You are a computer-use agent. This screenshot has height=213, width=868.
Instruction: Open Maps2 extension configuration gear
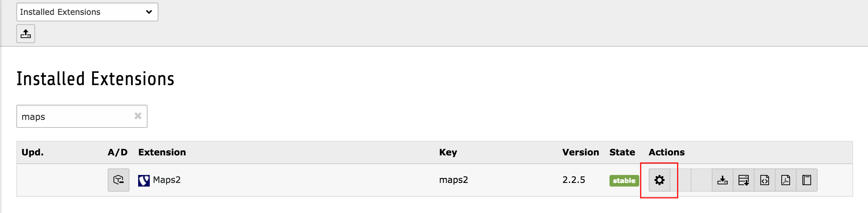659,180
